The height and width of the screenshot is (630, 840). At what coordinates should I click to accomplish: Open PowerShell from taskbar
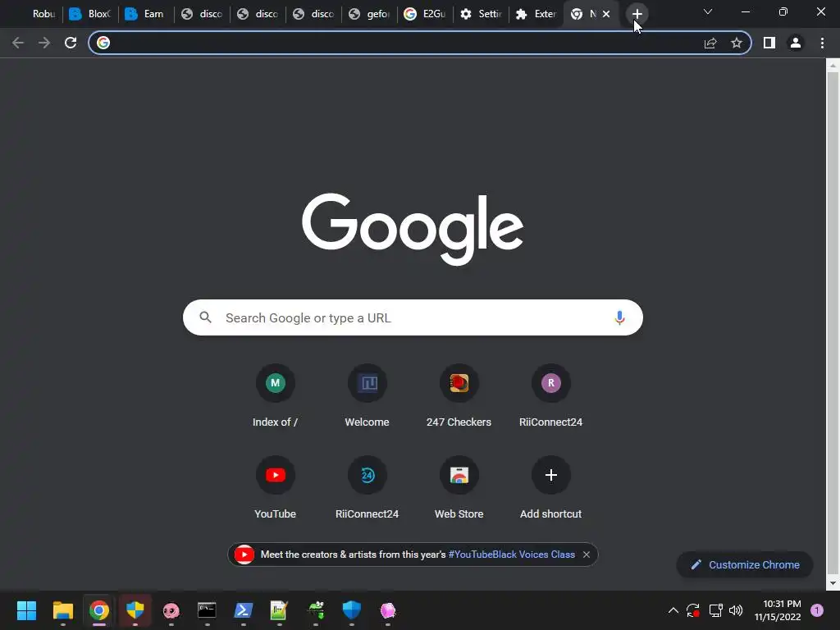243,610
